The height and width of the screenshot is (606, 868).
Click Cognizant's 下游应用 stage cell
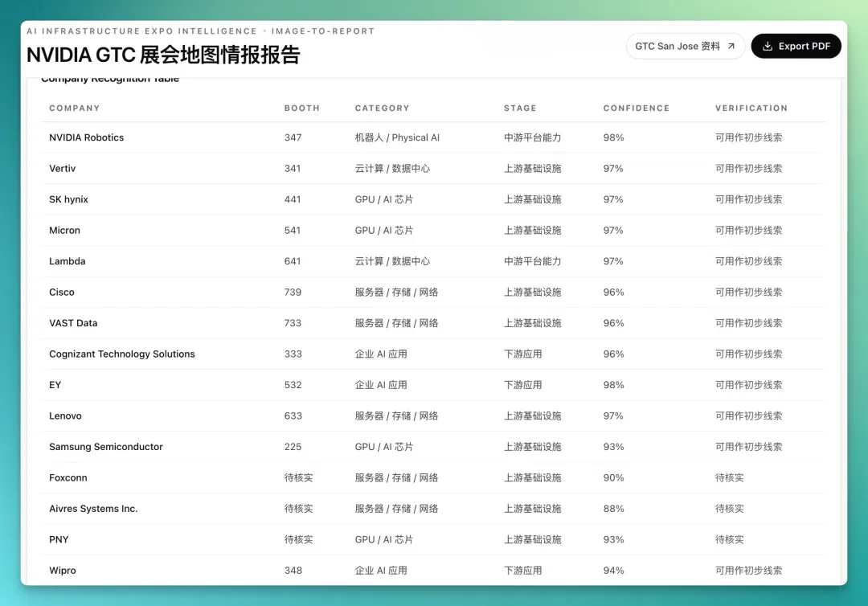pyautogui.click(x=522, y=354)
